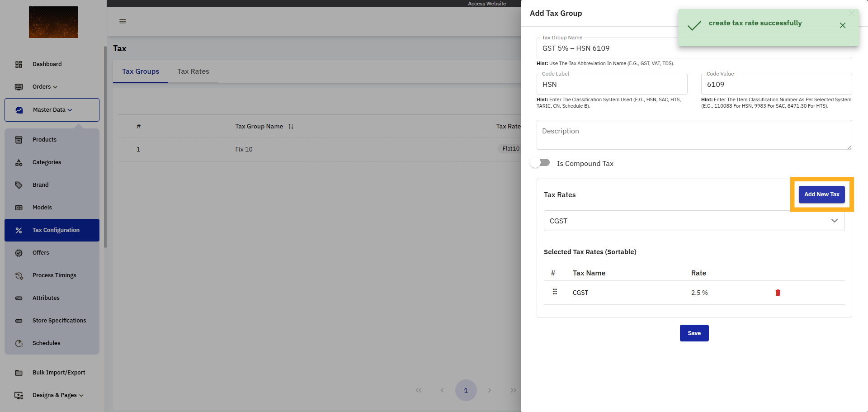Viewport: 868px width, 412px height.
Task: Switch to the Tax Rates tab
Action: point(193,71)
